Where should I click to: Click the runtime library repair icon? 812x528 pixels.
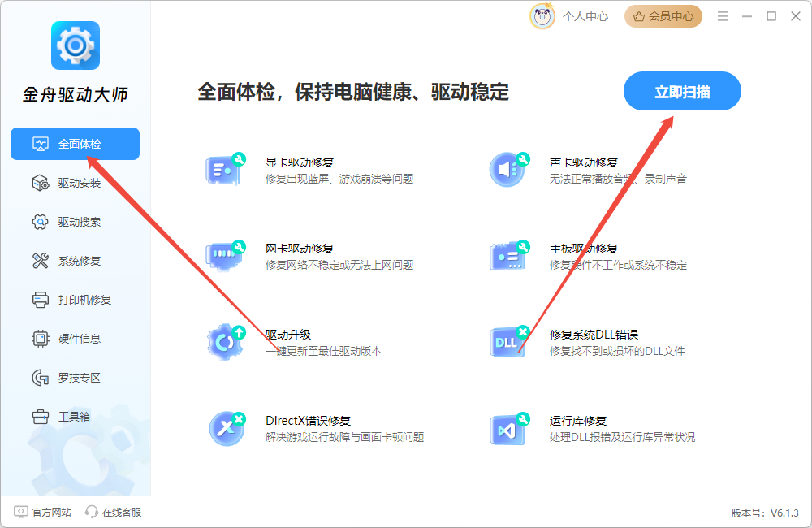[x=509, y=428]
